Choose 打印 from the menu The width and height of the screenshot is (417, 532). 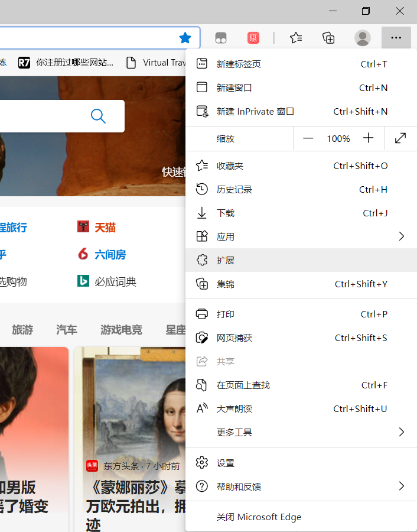[x=301, y=314]
